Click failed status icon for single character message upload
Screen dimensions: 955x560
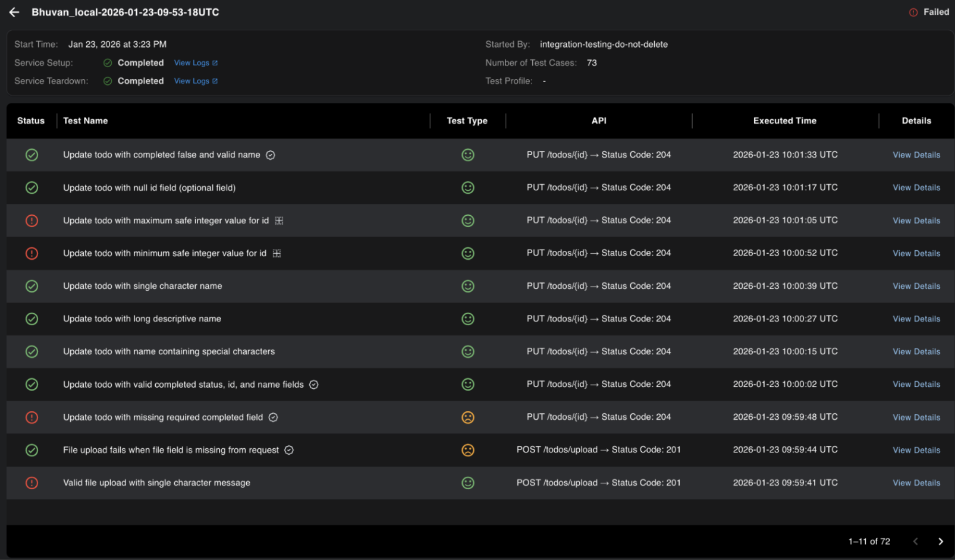pyautogui.click(x=32, y=483)
